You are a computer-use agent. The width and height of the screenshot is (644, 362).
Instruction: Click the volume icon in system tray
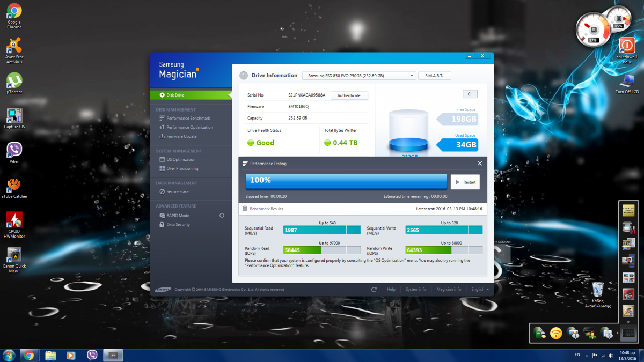click(x=610, y=355)
